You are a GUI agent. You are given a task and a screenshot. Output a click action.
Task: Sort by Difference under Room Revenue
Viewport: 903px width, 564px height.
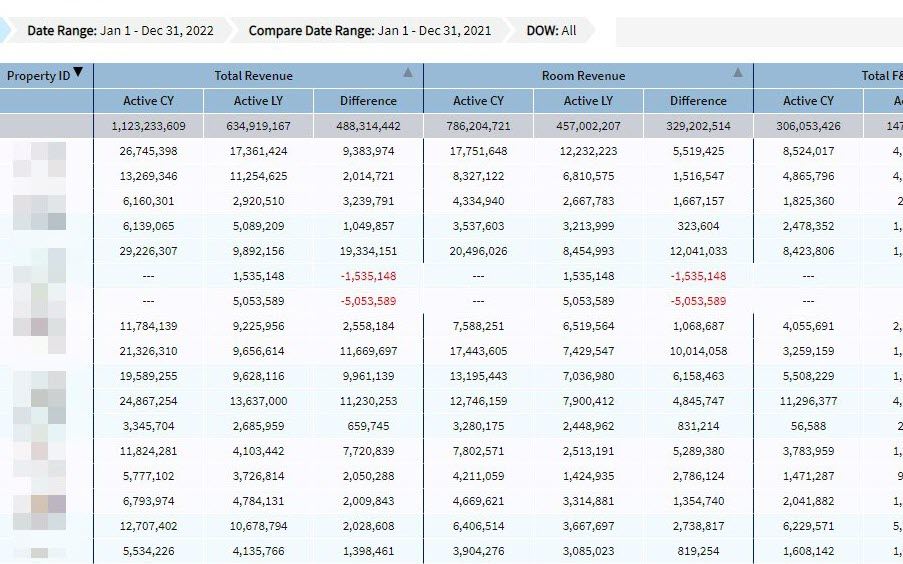pos(698,101)
